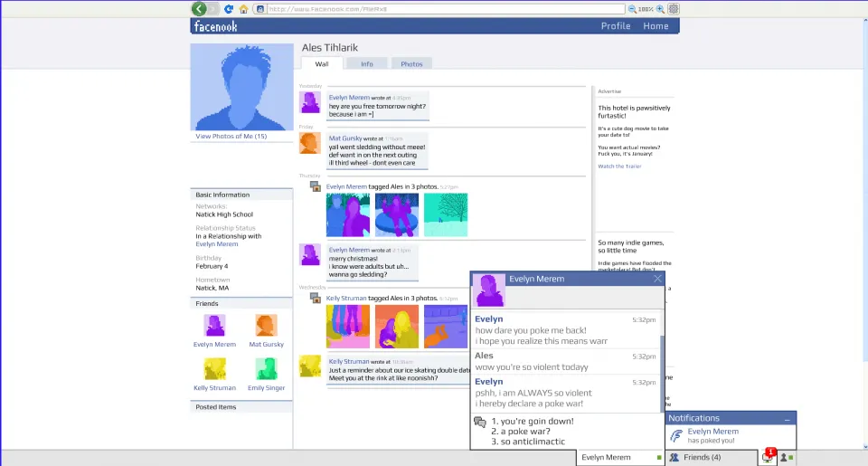Open Home in the facenook header

click(x=656, y=26)
